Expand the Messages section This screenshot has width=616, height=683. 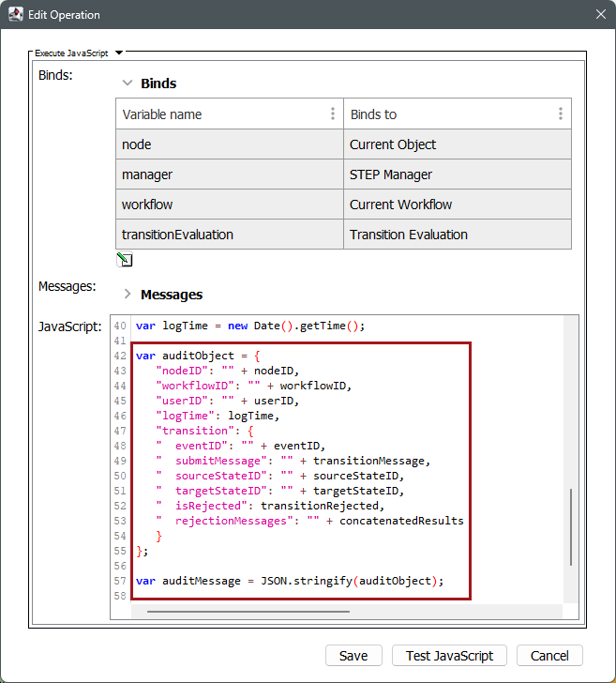tap(128, 295)
